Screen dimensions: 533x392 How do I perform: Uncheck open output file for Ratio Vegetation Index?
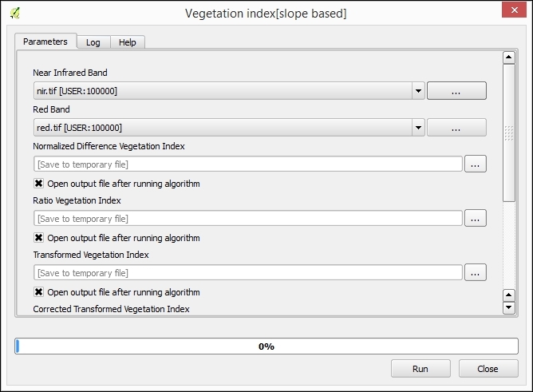(38, 238)
